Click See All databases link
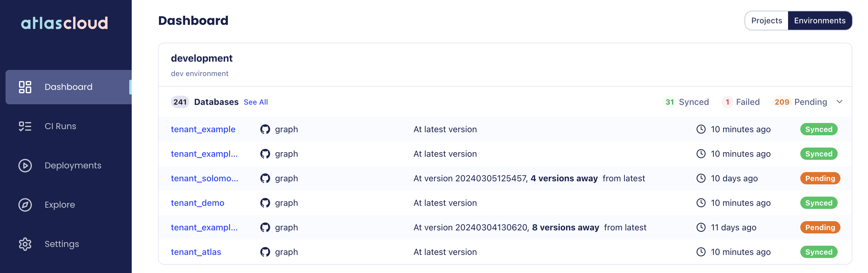 (x=256, y=102)
